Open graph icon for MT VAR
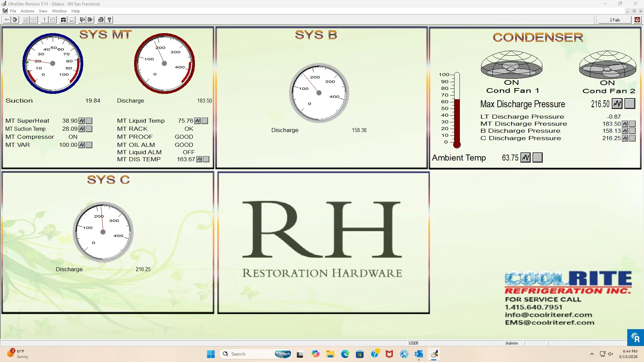Viewport: 644px width, 362px height. click(82, 145)
